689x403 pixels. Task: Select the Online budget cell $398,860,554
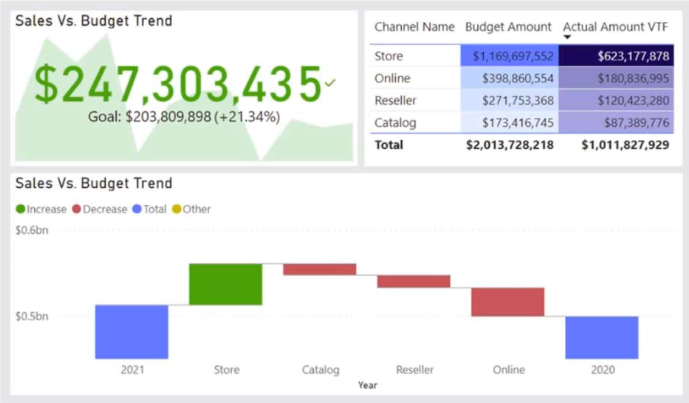512,78
